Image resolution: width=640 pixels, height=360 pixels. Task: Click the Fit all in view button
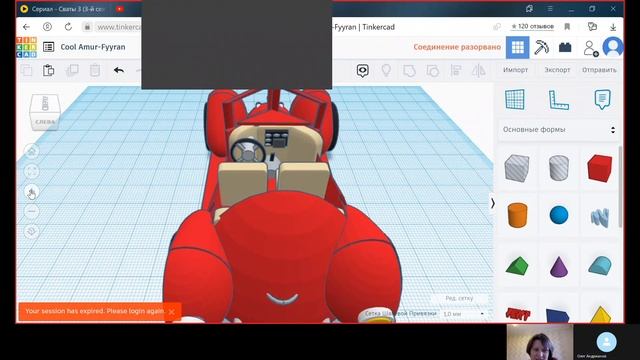(x=32, y=171)
